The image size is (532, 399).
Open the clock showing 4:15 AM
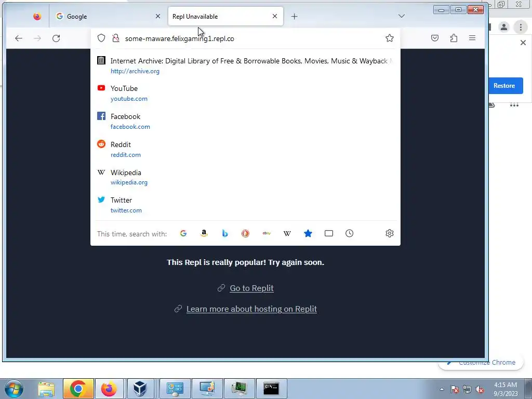(x=505, y=389)
